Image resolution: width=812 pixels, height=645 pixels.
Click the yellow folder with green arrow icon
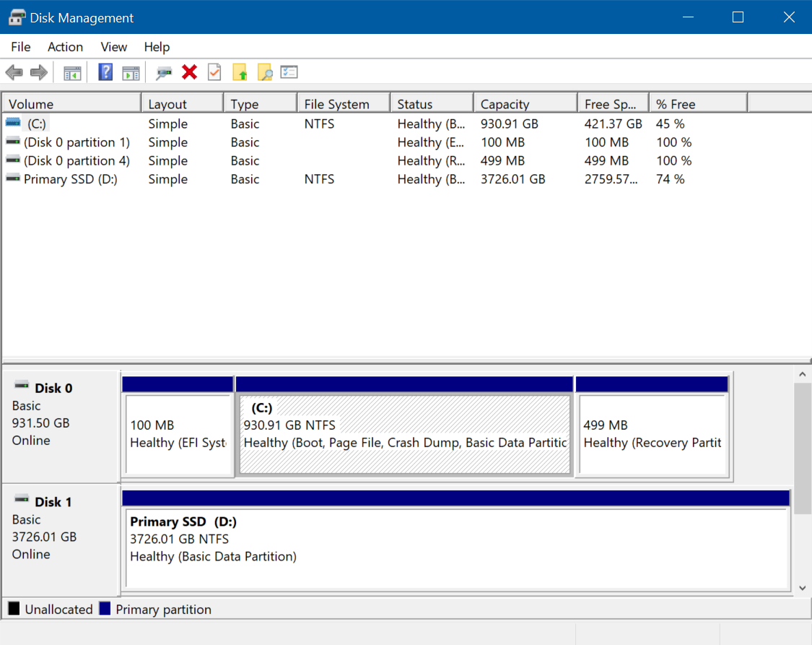coord(240,72)
